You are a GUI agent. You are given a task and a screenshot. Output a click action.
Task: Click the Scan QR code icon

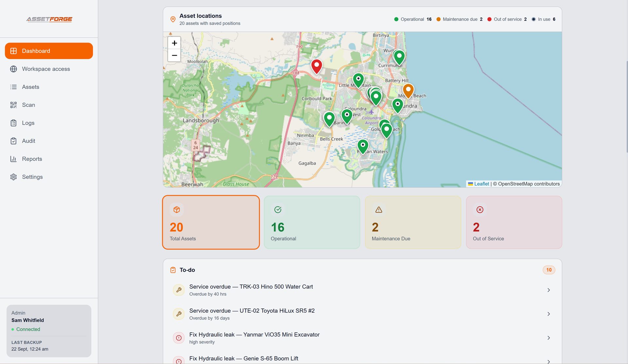pyautogui.click(x=13, y=105)
